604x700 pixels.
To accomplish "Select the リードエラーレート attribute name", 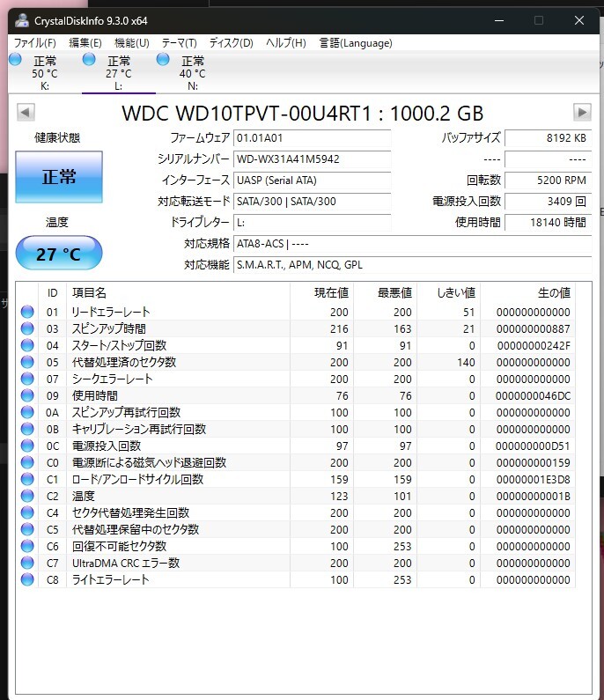I will coord(111,312).
